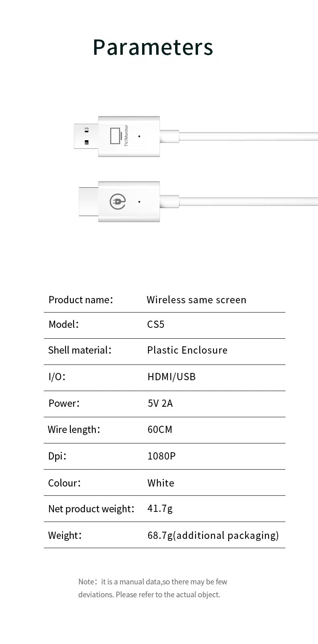The height and width of the screenshot is (644, 318).
Task: Click the Parameters heading
Action: pos(153,47)
